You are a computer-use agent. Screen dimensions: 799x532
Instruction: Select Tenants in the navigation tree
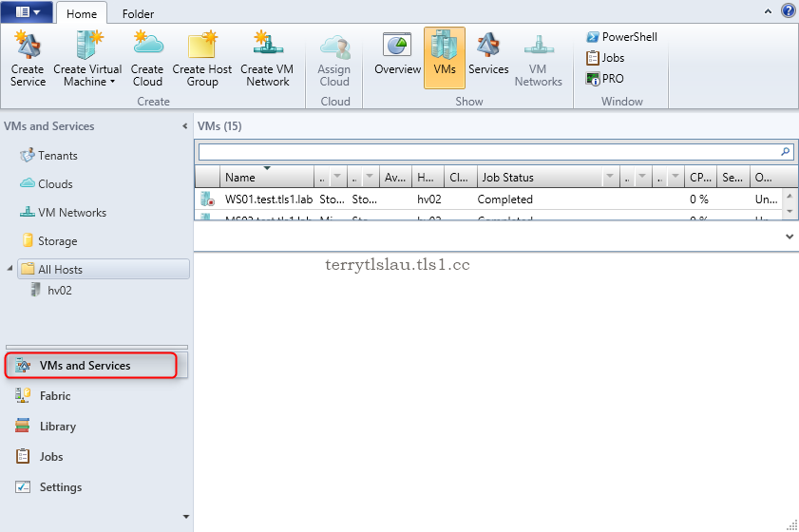click(x=48, y=156)
